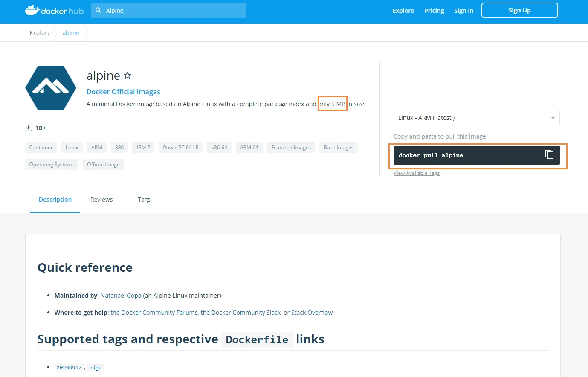588x377 pixels.
Task: Go to the Pricing page
Action: (x=434, y=11)
